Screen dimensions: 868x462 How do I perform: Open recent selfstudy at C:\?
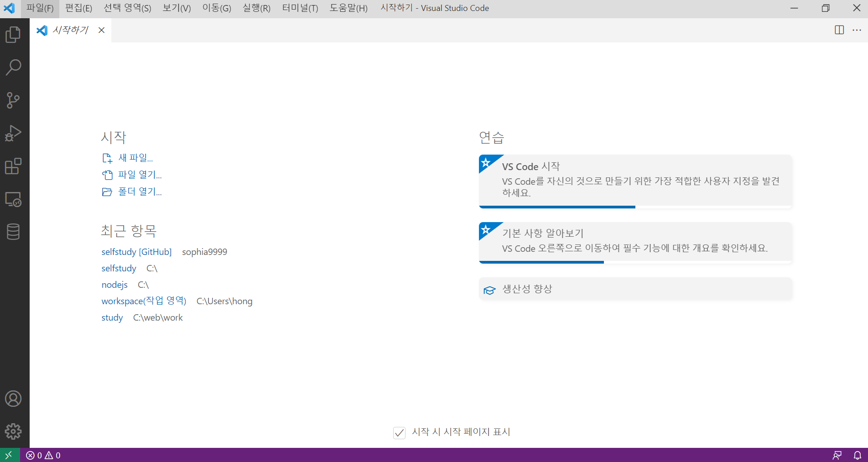coord(119,268)
